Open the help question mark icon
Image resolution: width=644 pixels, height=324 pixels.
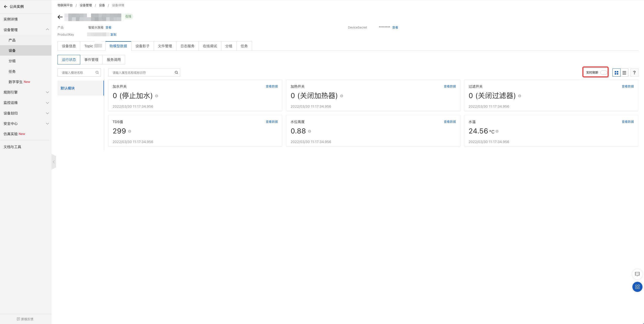pos(634,73)
